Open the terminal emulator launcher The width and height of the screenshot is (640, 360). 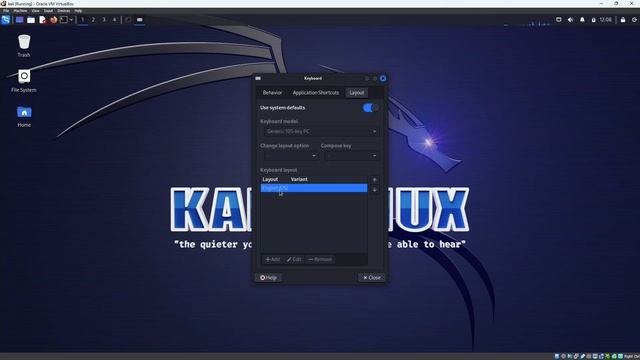tap(64, 20)
